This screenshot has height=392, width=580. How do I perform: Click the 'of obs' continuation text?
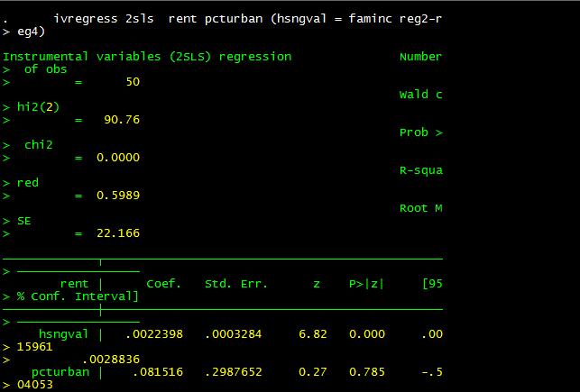click(x=45, y=69)
